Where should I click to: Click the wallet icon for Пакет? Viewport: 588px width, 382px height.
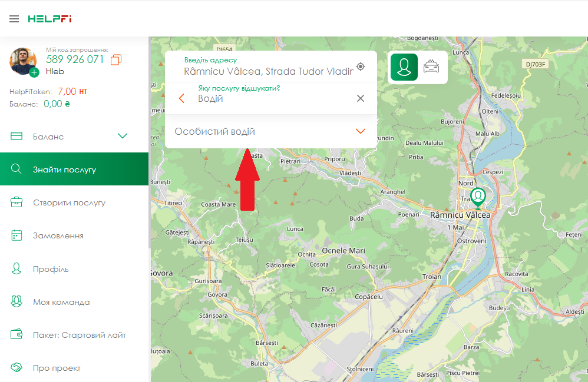[16, 335]
